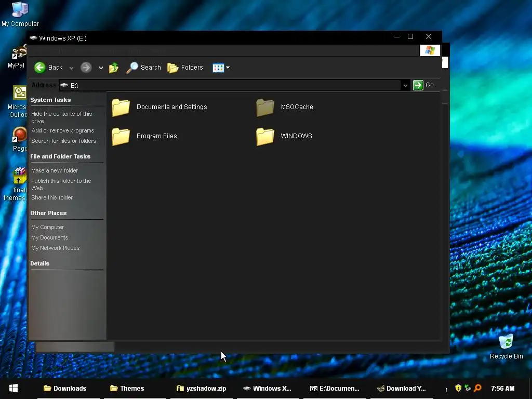Go to My Computer in Other Places
The width and height of the screenshot is (532, 399).
[47, 228]
